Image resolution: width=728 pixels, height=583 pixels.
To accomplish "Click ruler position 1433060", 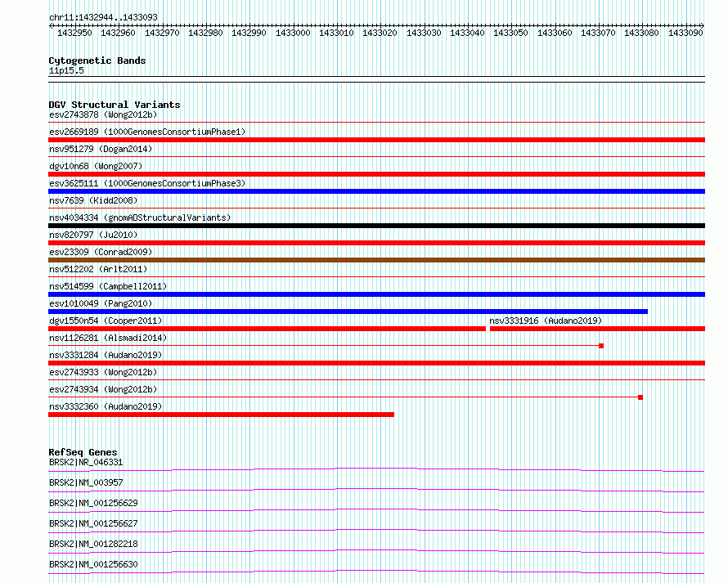I will [555, 33].
